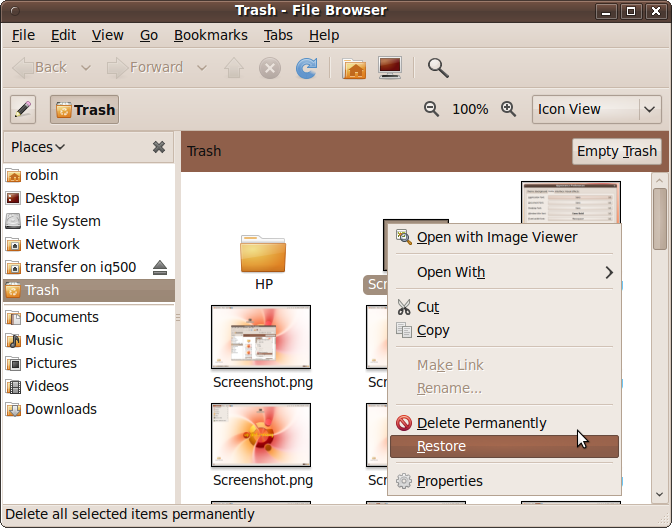This screenshot has height=528, width=672.
Task: Eject the transfer on iq500 share
Action: [160, 267]
